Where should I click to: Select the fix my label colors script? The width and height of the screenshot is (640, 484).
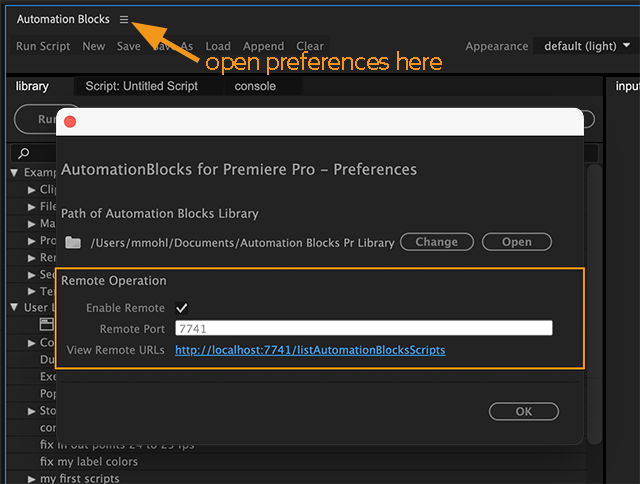tap(89, 462)
